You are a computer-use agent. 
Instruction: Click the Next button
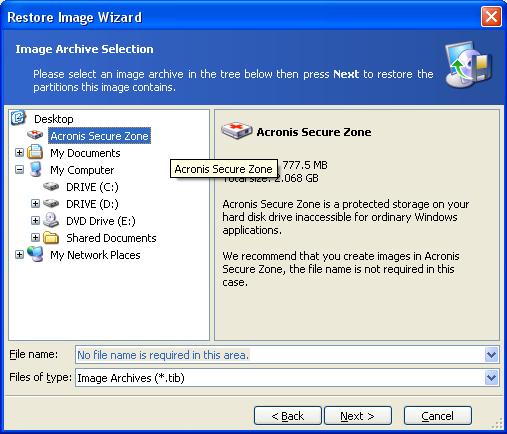(358, 416)
